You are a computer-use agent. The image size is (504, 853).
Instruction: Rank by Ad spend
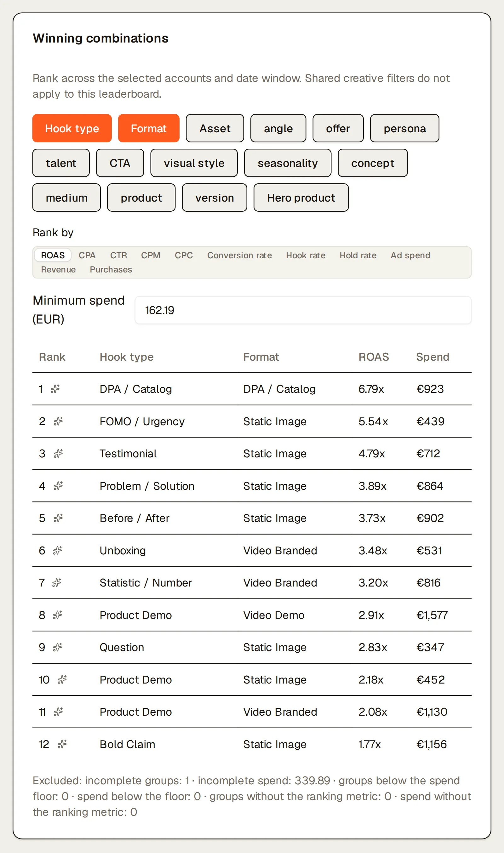(x=410, y=255)
